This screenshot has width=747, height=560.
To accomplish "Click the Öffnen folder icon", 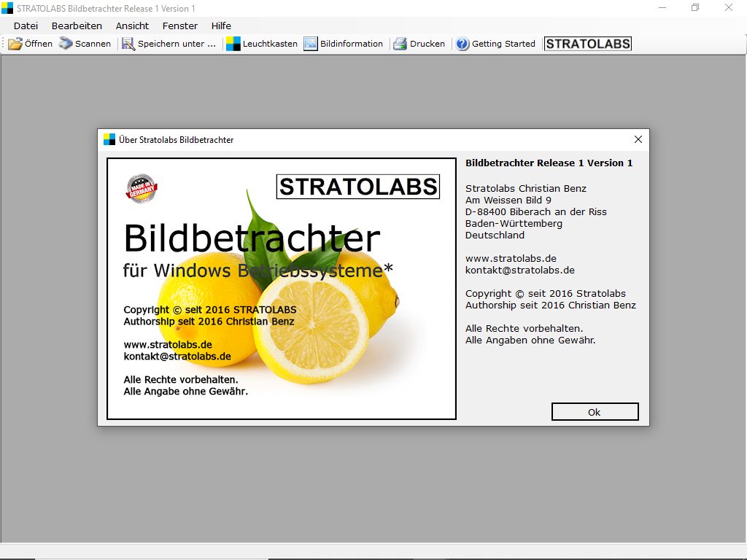I will click(15, 44).
